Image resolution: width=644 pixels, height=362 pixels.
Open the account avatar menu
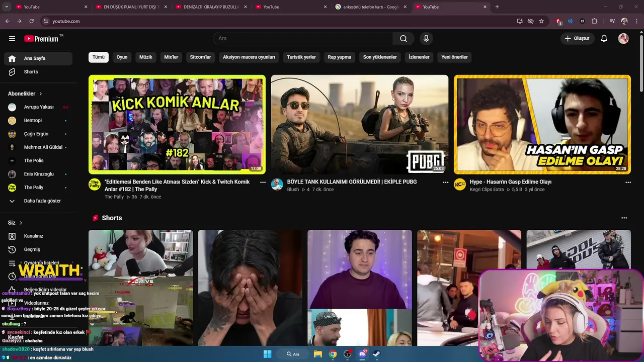pos(623,39)
